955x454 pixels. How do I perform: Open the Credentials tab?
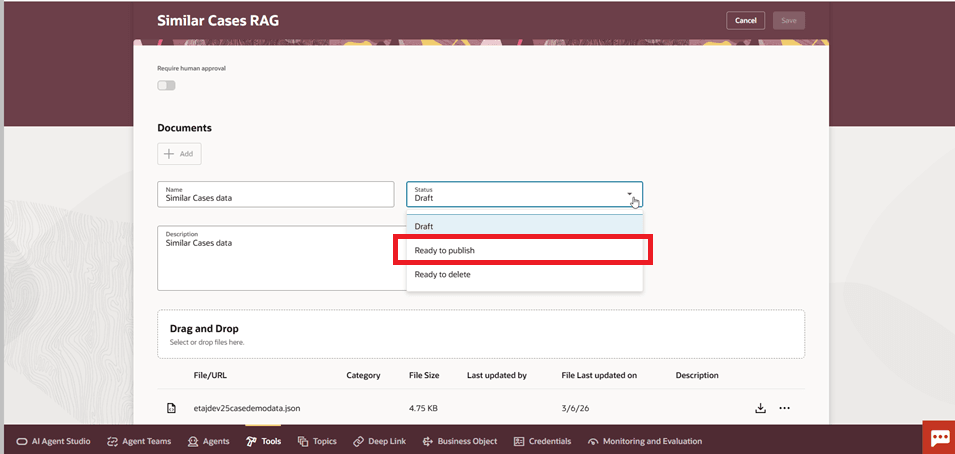coord(543,441)
